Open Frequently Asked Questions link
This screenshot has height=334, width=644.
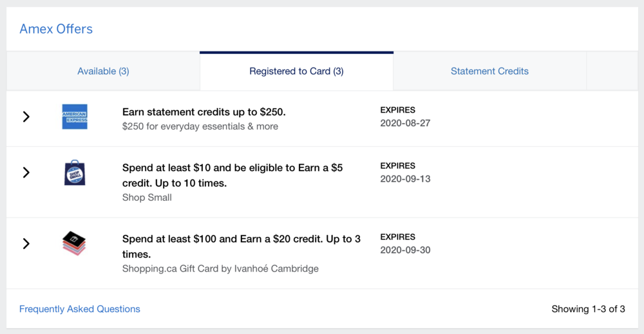tap(80, 309)
